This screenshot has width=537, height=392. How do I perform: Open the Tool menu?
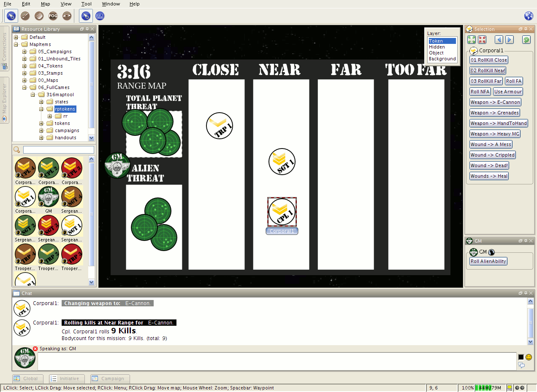(x=86, y=4)
